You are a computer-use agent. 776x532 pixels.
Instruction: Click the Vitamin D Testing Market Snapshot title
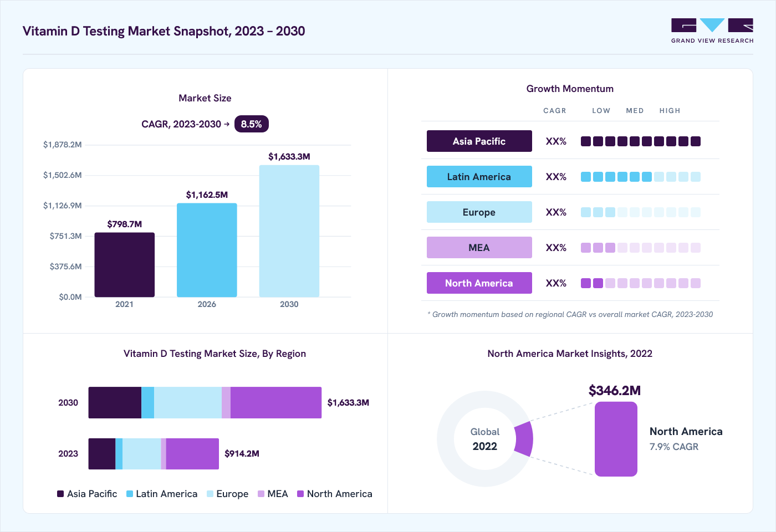(x=164, y=31)
